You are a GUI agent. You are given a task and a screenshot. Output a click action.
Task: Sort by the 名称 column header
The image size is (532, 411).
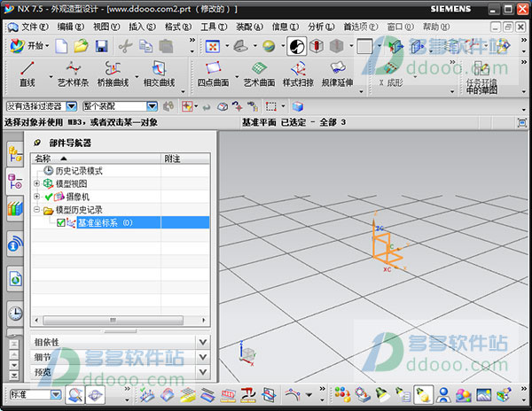pos(96,159)
